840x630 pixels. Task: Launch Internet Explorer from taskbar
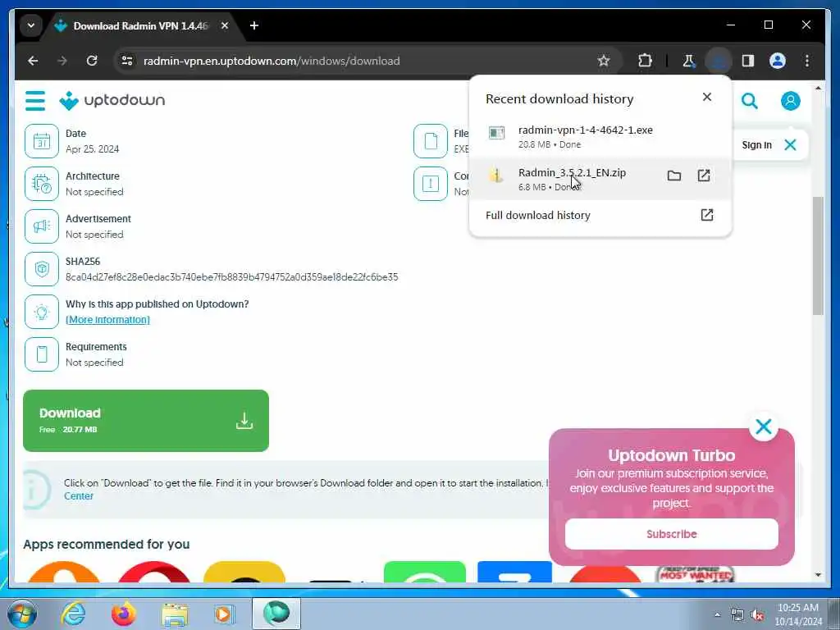pyautogui.click(x=73, y=614)
